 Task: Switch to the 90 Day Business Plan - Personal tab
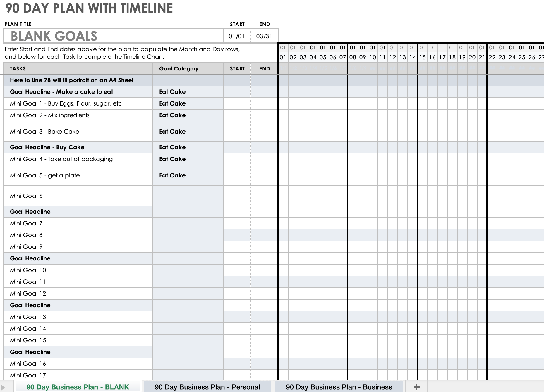[x=207, y=386]
